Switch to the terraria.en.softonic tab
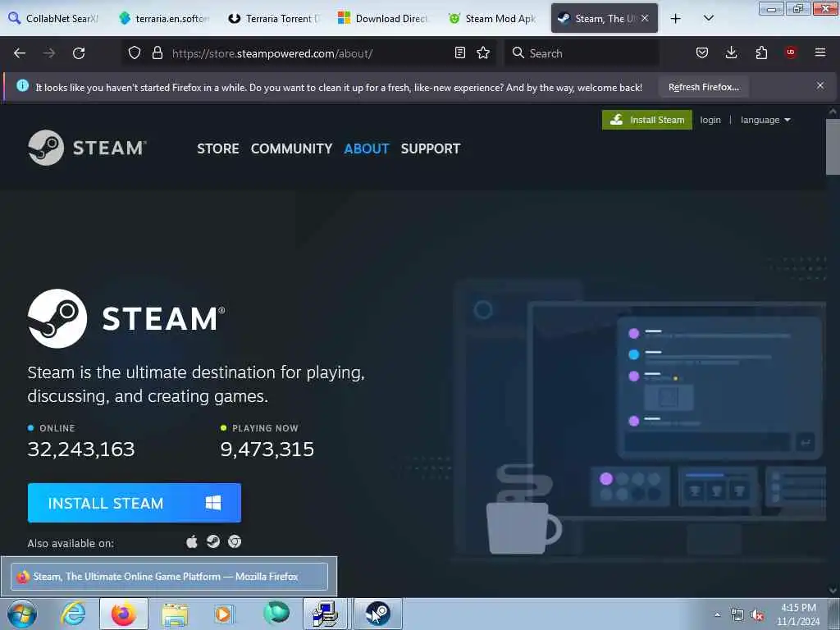840x630 pixels. pyautogui.click(x=165, y=19)
